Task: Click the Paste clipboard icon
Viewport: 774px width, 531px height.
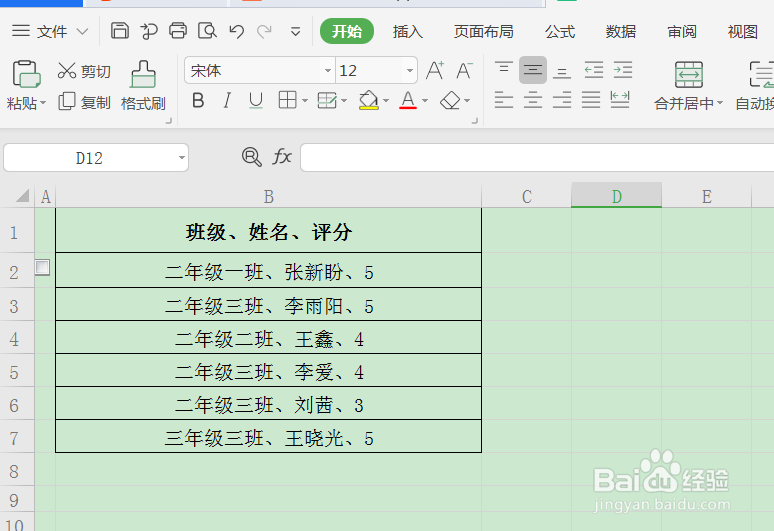Action: tap(26, 74)
